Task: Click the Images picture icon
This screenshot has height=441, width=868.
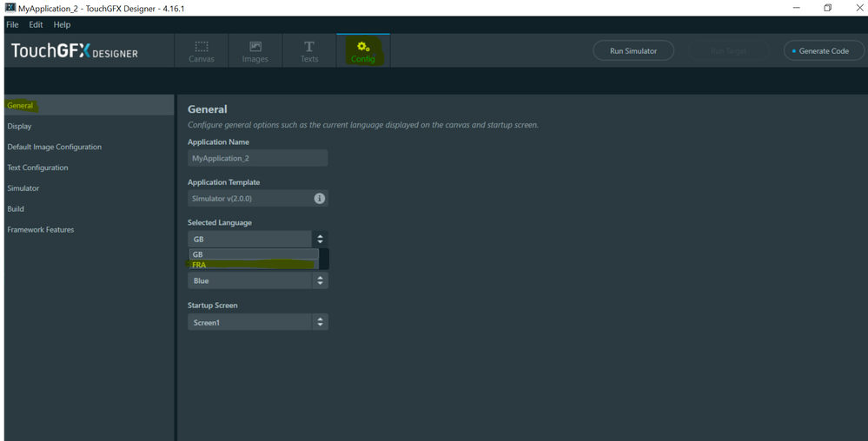Action: coord(255,47)
